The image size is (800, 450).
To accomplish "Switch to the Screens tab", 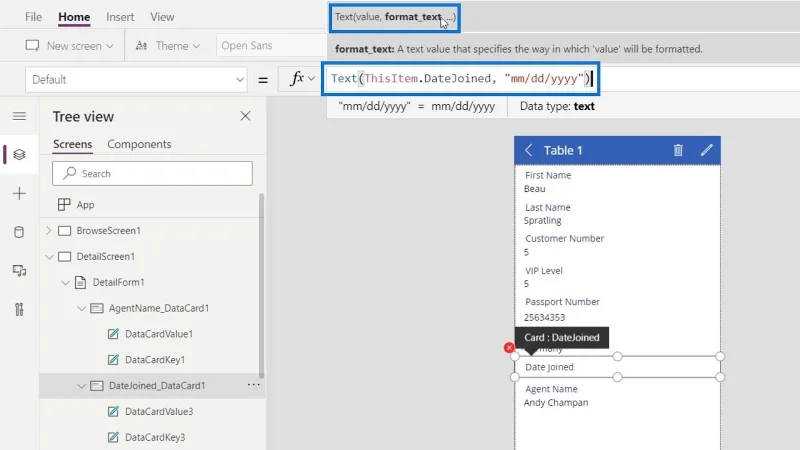I will coord(72,144).
